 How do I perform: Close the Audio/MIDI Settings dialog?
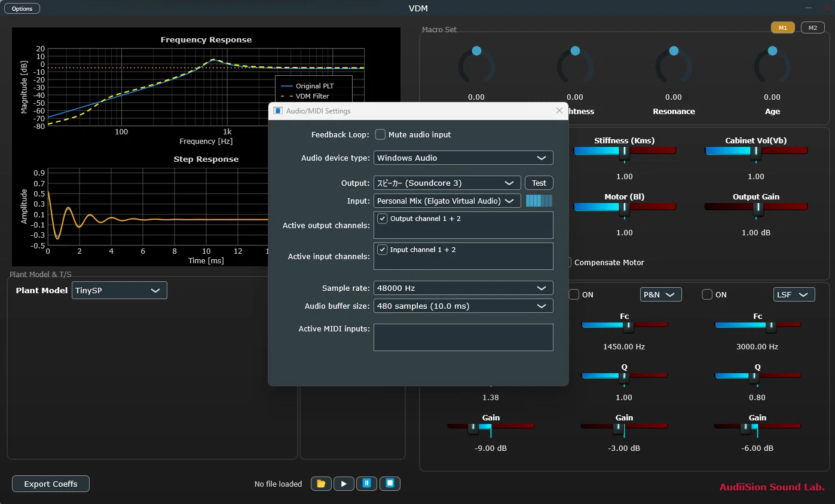559,110
